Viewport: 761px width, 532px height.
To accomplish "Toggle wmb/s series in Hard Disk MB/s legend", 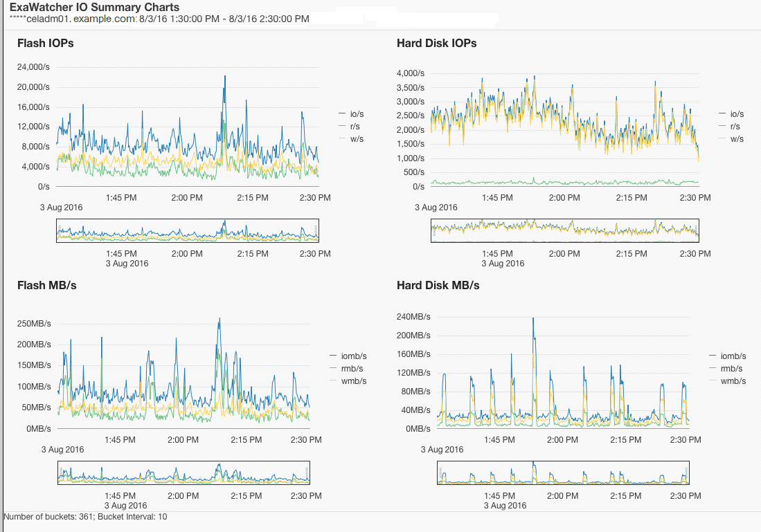I will point(728,382).
